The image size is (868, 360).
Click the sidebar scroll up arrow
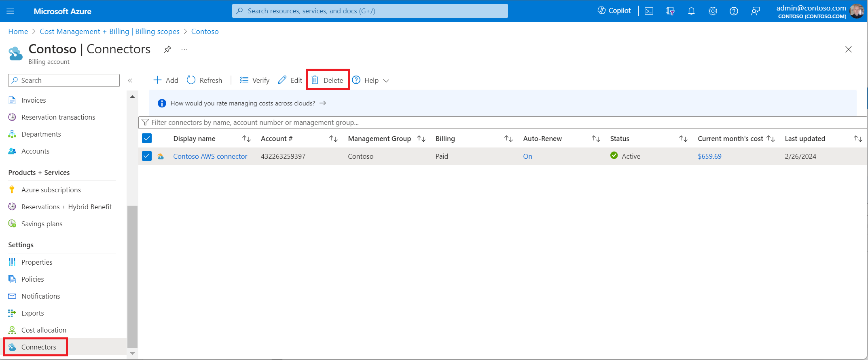pos(132,97)
